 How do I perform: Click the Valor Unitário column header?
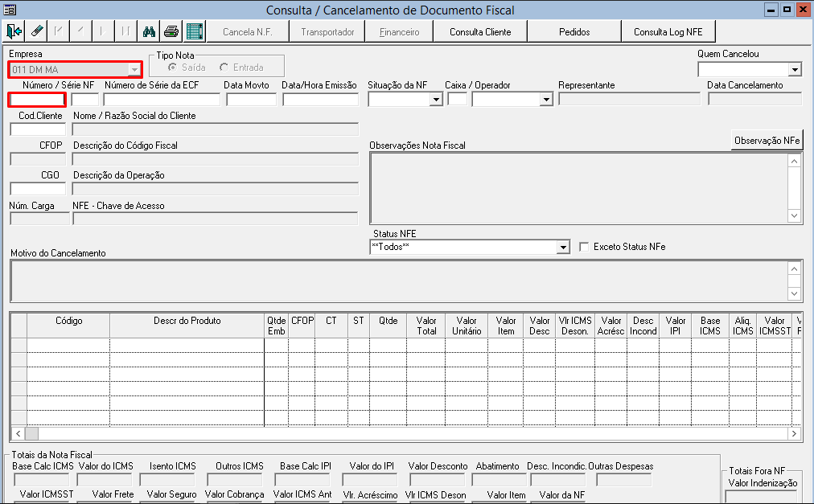467,326
